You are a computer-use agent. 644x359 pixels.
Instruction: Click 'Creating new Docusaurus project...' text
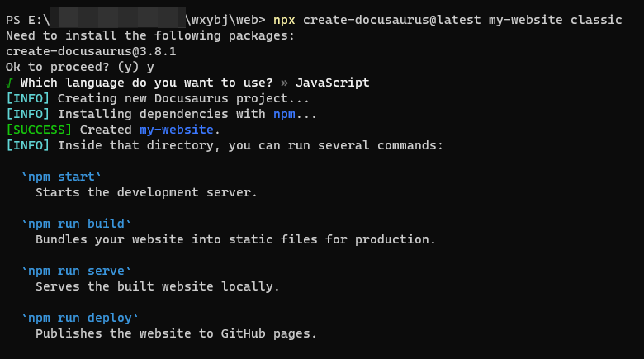pyautogui.click(x=183, y=98)
